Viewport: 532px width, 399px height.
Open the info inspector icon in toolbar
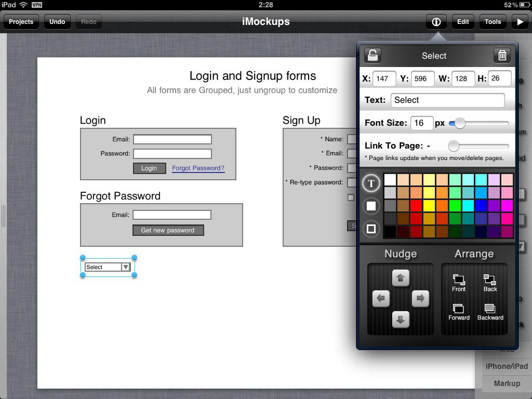436,22
